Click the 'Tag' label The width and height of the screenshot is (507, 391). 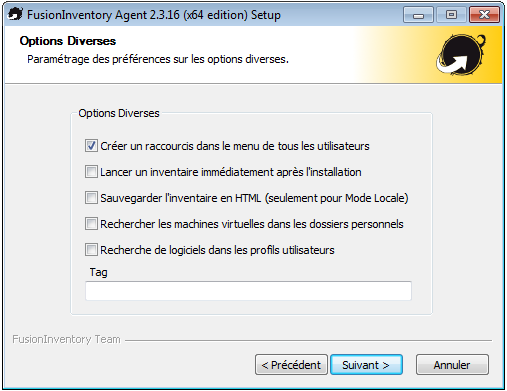(x=98, y=272)
